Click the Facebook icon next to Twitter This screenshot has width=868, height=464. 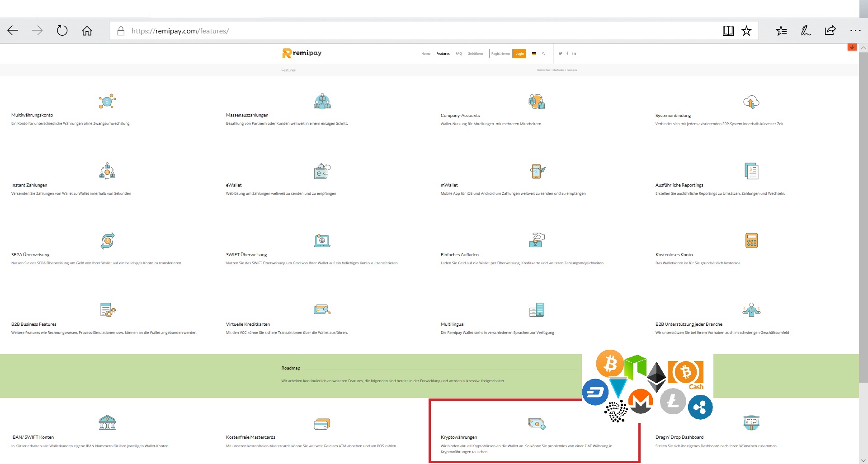[x=567, y=53]
